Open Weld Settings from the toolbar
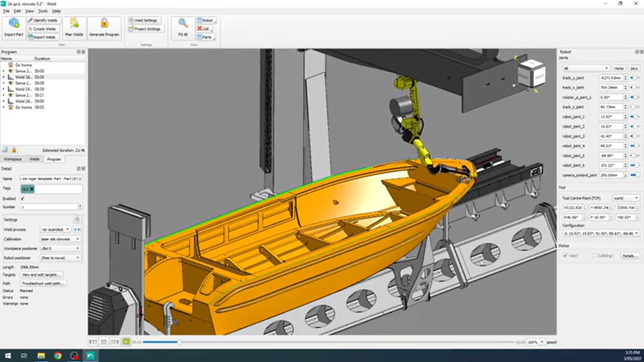The height and width of the screenshot is (362, 644). pyautogui.click(x=144, y=20)
